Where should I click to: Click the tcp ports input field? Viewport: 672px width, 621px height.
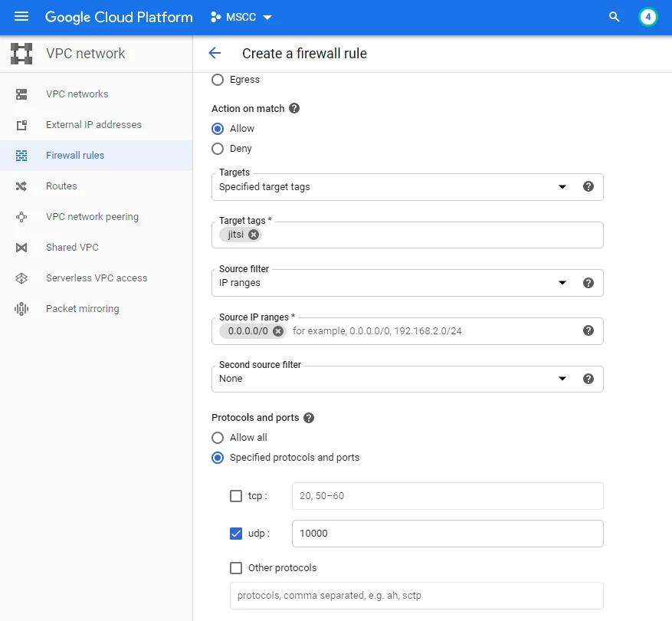pos(447,496)
